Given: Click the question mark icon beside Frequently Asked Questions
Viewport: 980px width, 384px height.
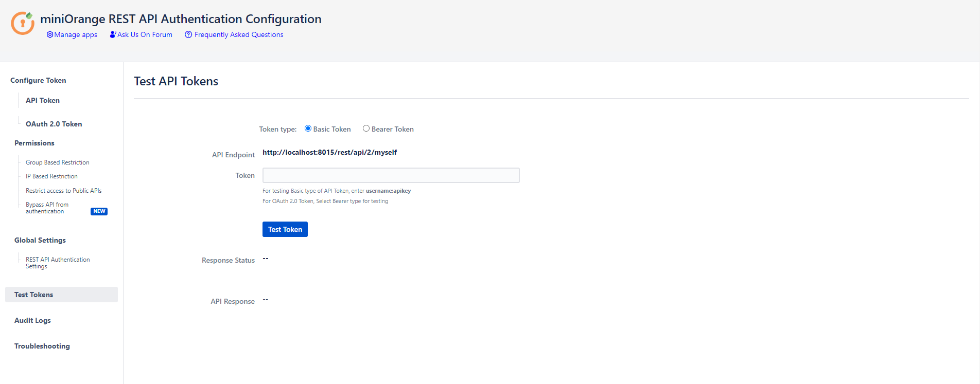Looking at the screenshot, I should tap(188, 34).
